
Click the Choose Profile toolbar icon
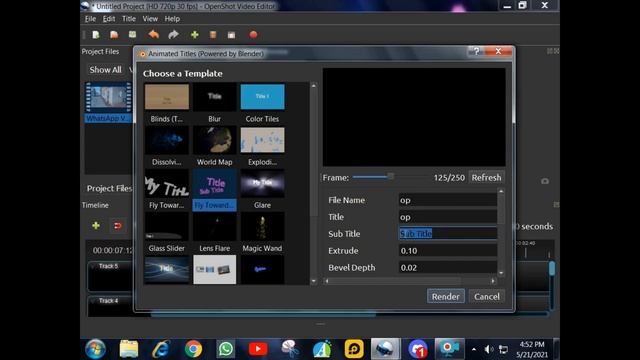[213, 35]
